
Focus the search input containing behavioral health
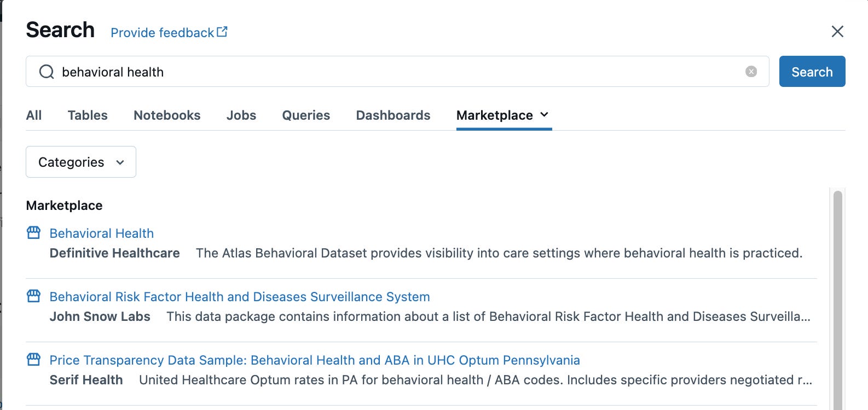coord(397,72)
